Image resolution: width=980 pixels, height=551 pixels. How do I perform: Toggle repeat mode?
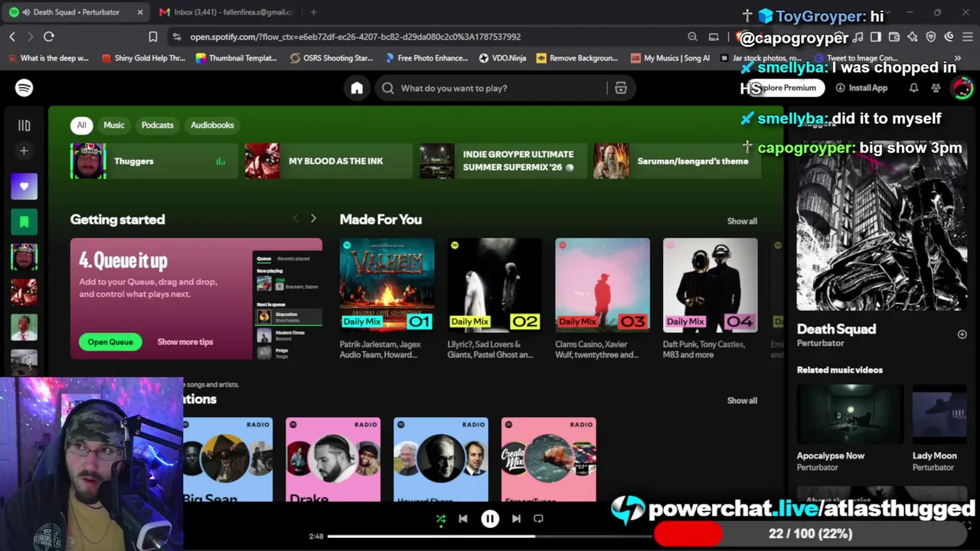tap(538, 519)
